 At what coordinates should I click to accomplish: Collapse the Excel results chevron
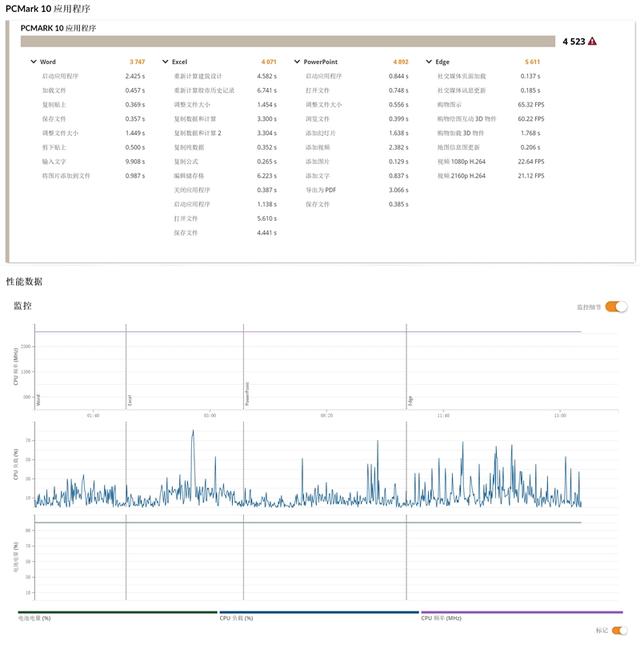pyautogui.click(x=165, y=62)
